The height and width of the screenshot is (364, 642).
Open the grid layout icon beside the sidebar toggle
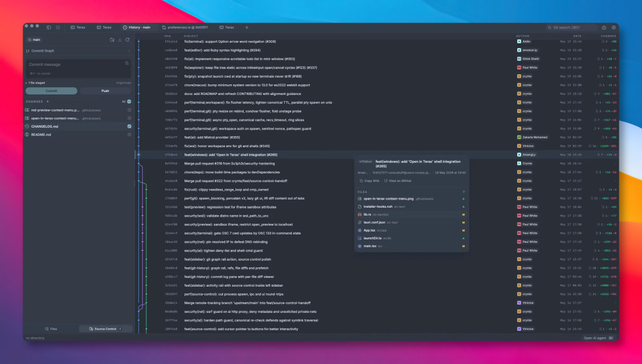coord(58,27)
